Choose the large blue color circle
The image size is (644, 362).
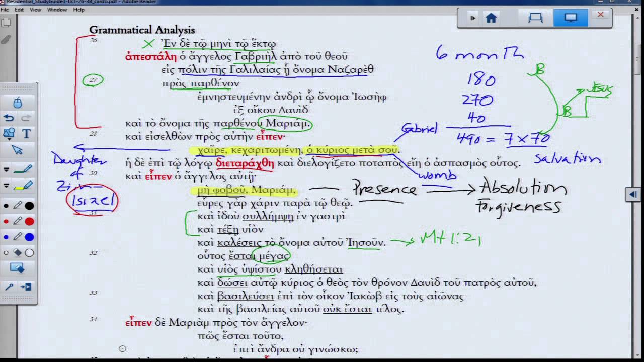pyautogui.click(x=29, y=237)
